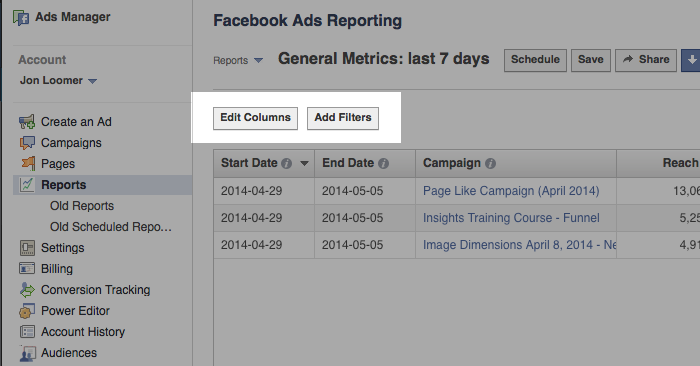Open Old Scheduled Reports sub-item
Viewport: 700px width, 366px height.
(111, 227)
